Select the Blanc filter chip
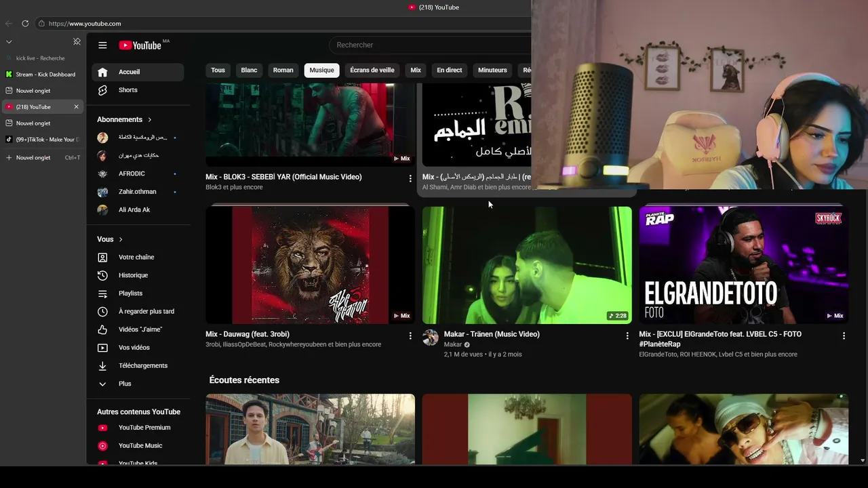Viewport: 868px width, 488px height. tap(249, 70)
